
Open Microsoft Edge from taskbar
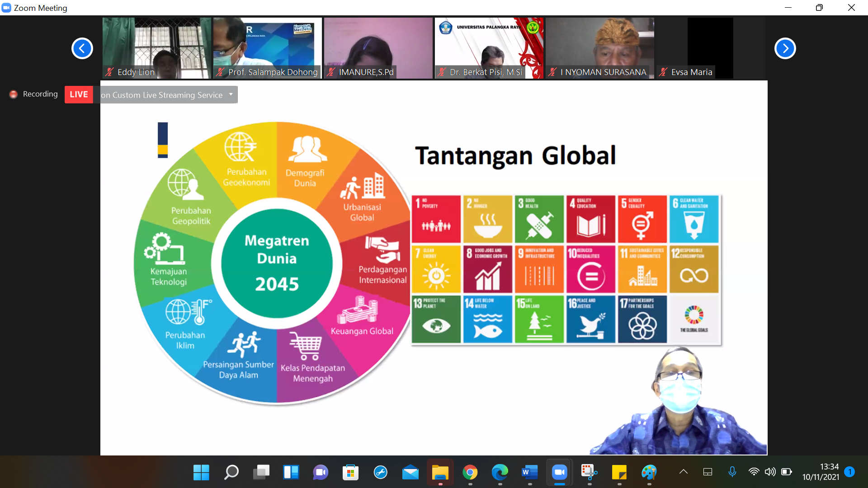tap(500, 472)
